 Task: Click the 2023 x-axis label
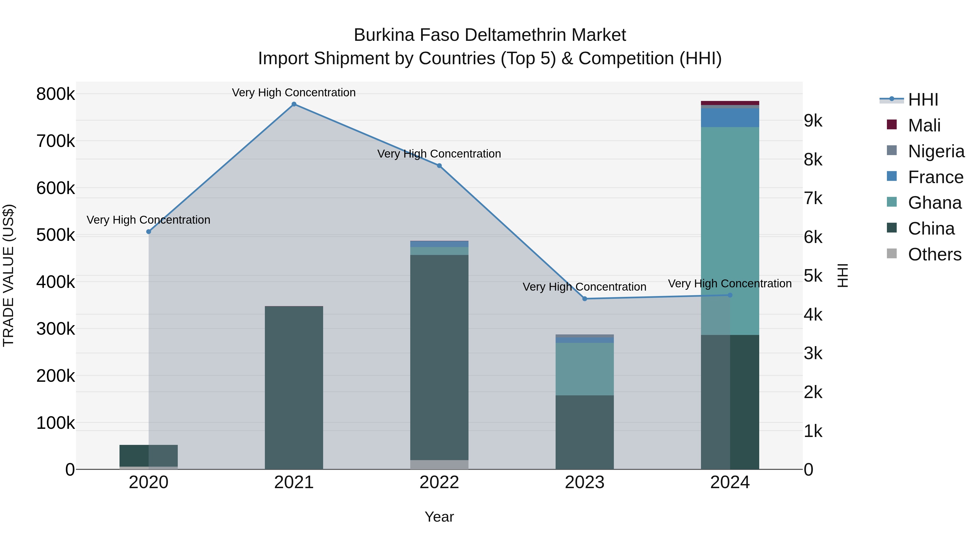tap(585, 482)
